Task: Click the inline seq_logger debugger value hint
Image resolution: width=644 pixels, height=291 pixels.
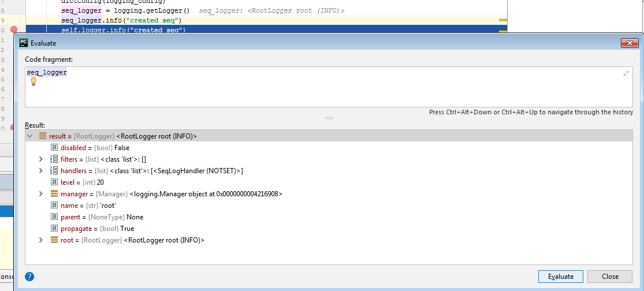Action: click(x=271, y=10)
